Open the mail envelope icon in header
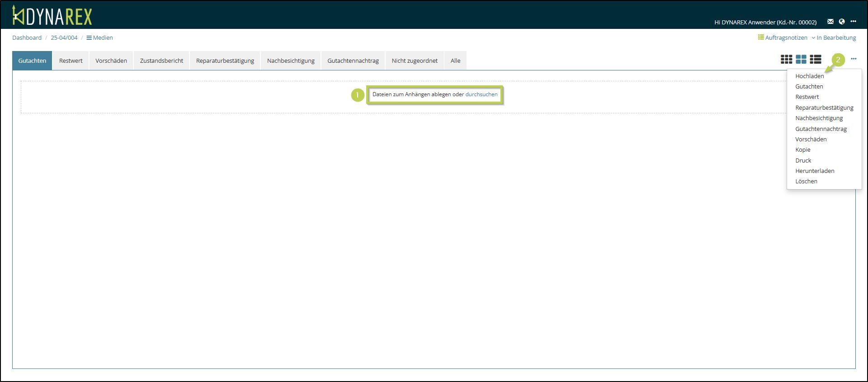 [830, 22]
